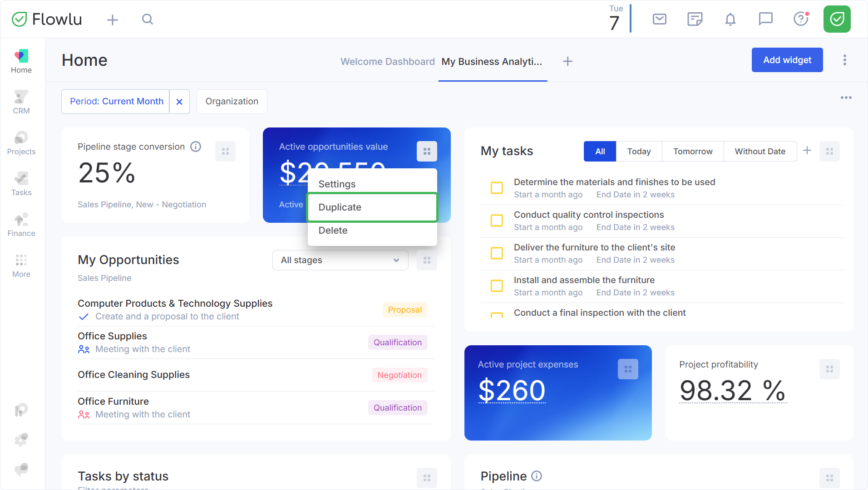Screen dimensions: 868x490
Task: Click the 98.32 % profitability value
Action: point(733,390)
